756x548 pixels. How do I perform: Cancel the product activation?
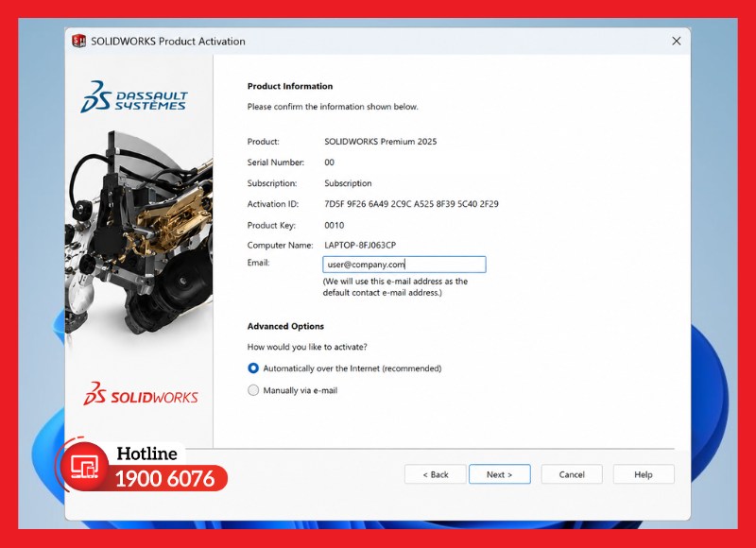point(572,474)
